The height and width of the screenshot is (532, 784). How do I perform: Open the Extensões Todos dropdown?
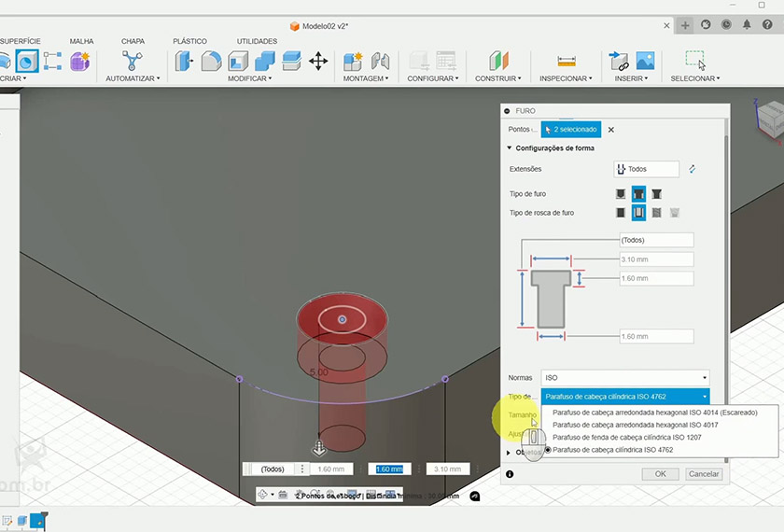tap(646, 169)
